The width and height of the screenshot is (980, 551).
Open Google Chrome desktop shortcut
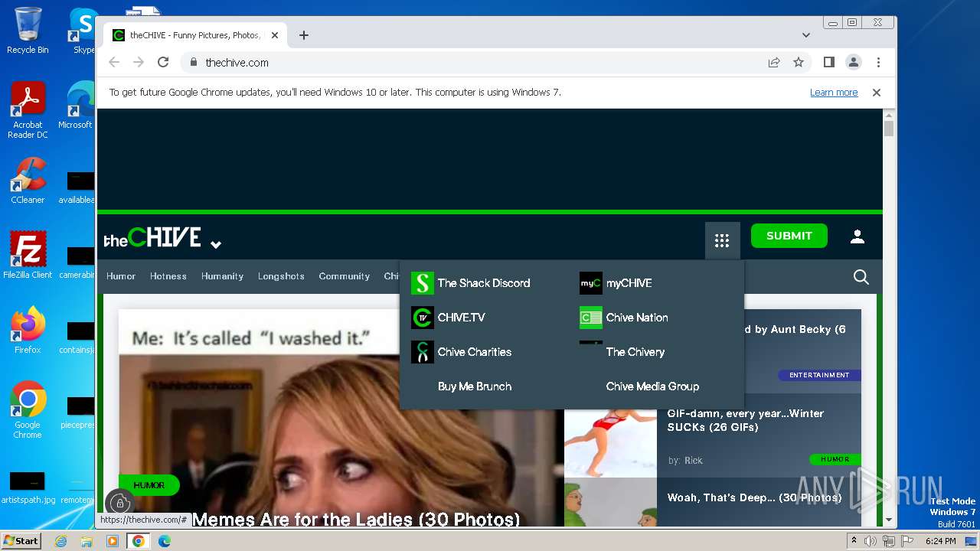coord(28,409)
